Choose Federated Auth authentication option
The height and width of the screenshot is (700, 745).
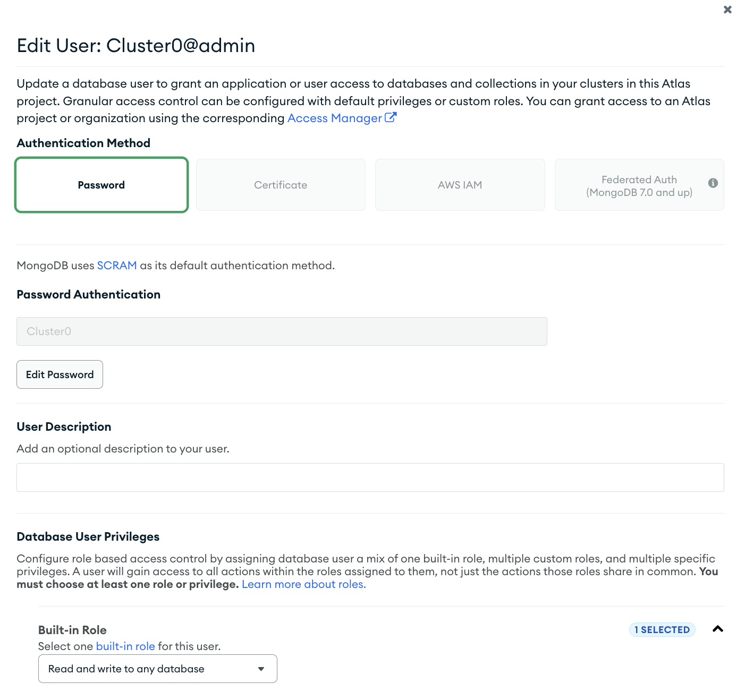click(639, 185)
